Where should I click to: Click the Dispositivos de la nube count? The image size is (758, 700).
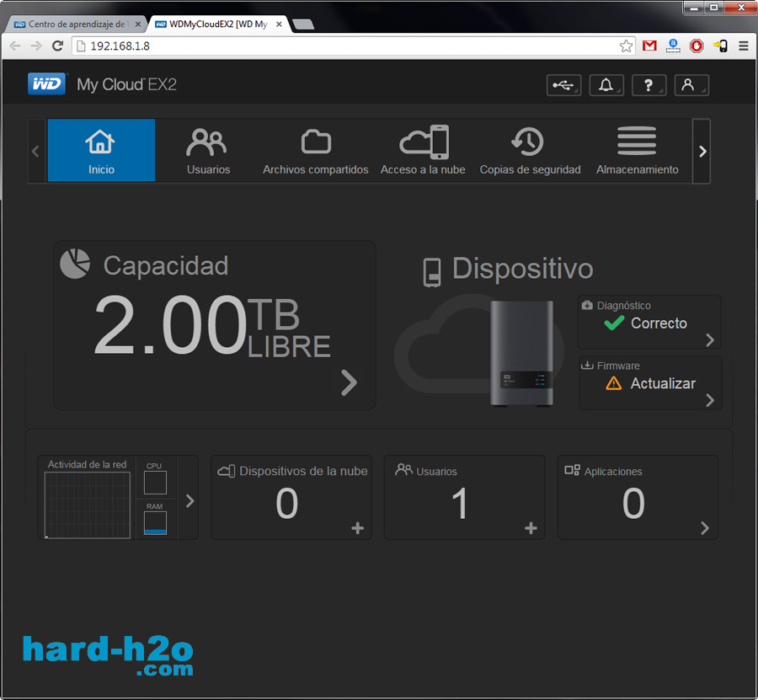tap(286, 503)
